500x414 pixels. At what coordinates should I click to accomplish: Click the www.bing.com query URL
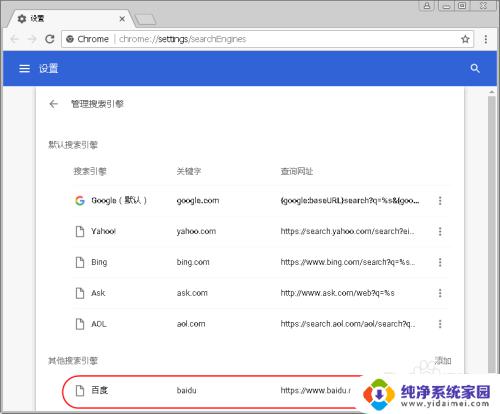347,262
